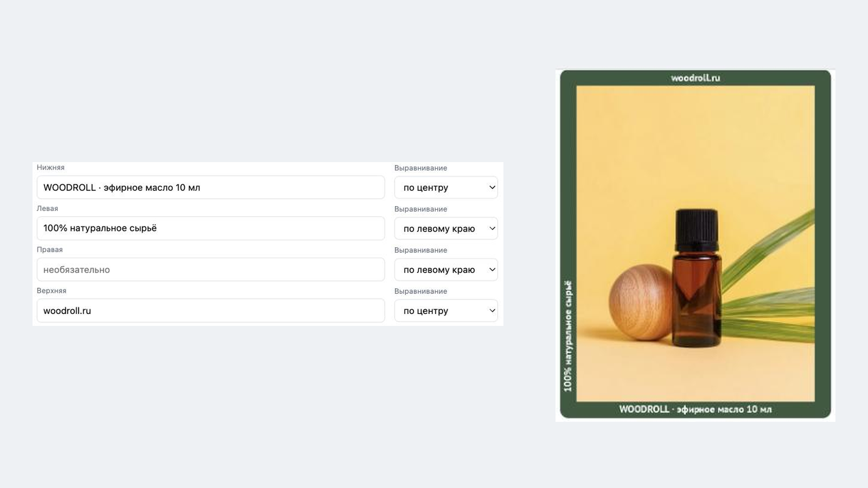This screenshot has width=868, height=488.
Task: Edit the Левая field '100% натуральное сырьё'
Action: click(210, 228)
